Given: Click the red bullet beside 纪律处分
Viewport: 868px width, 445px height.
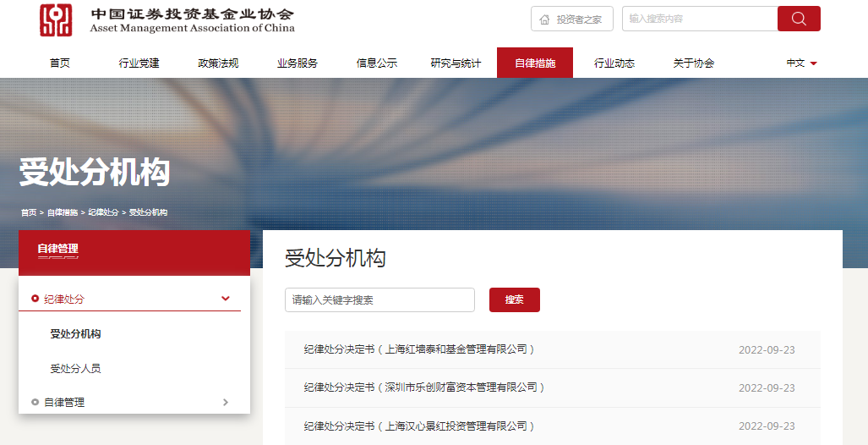Looking at the screenshot, I should [x=35, y=299].
